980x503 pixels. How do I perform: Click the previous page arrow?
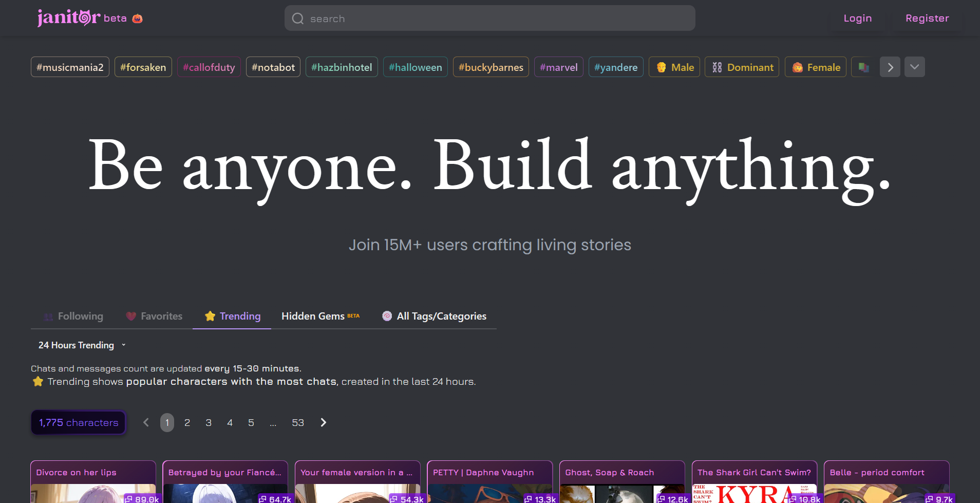point(146,422)
